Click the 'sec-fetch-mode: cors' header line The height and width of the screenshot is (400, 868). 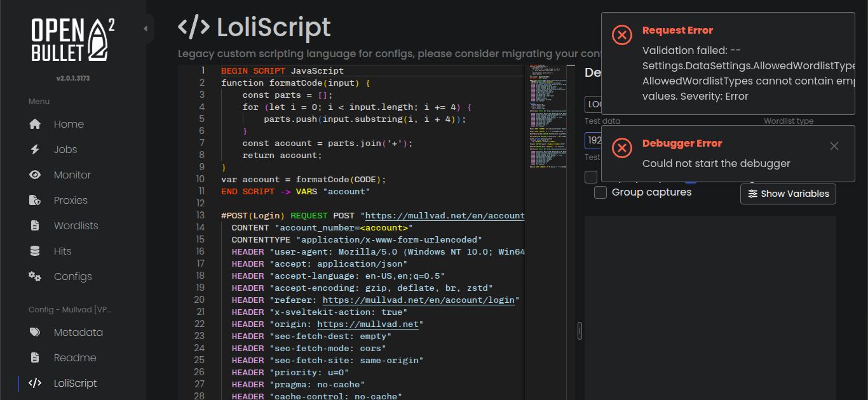pyautogui.click(x=309, y=348)
